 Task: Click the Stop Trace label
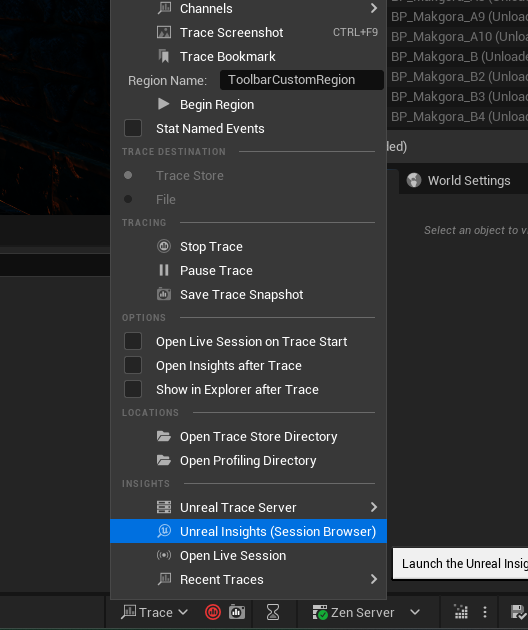click(211, 247)
